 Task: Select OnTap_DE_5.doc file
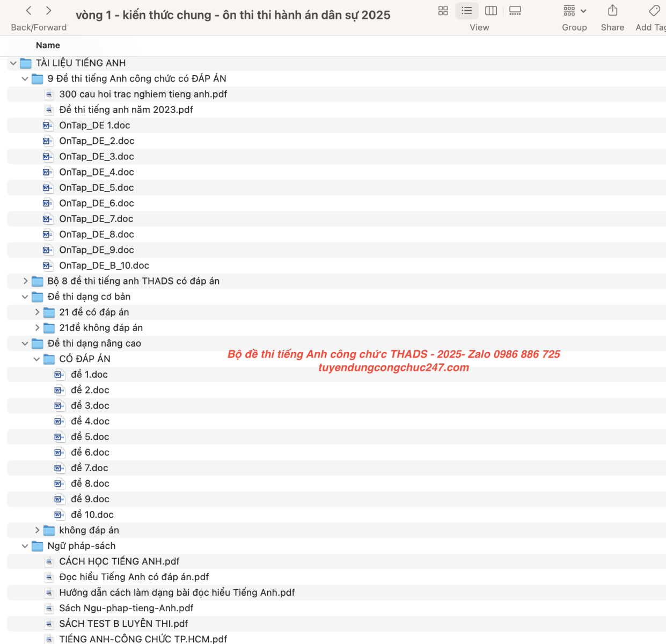pos(97,188)
